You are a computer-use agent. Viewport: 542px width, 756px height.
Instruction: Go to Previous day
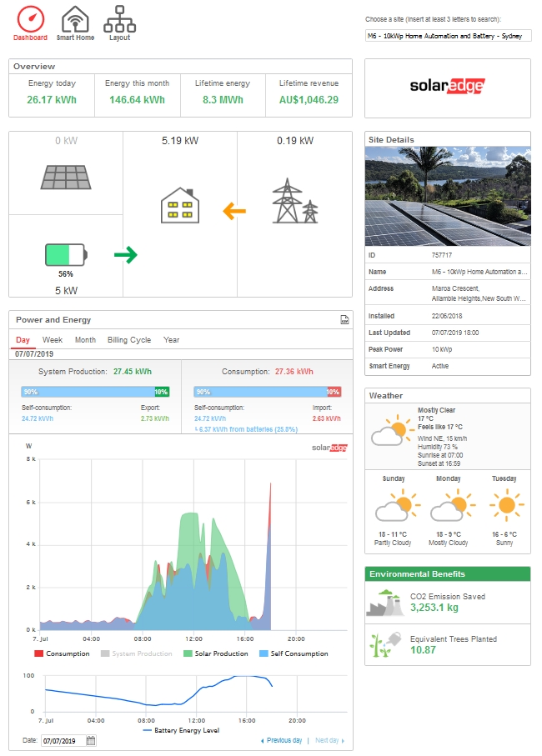point(281,740)
